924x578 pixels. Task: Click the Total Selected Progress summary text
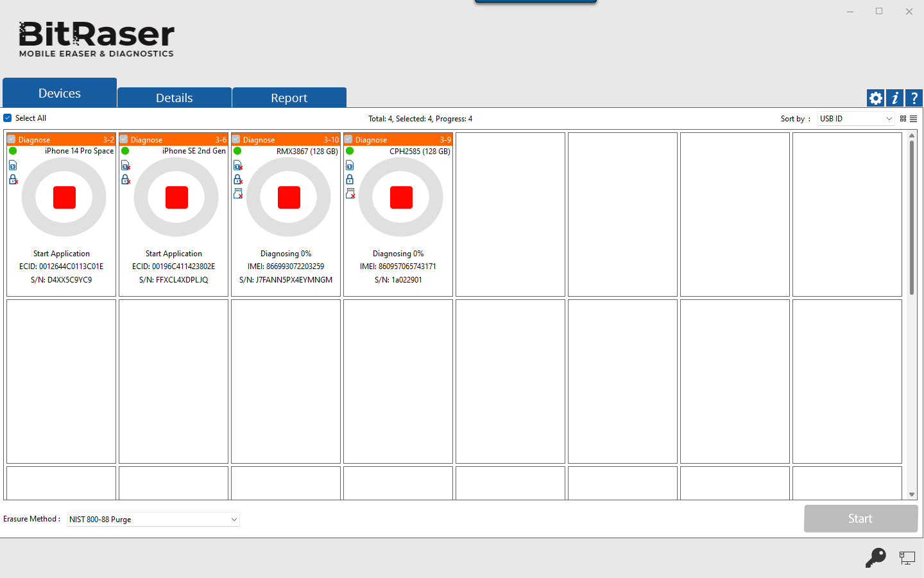point(420,119)
